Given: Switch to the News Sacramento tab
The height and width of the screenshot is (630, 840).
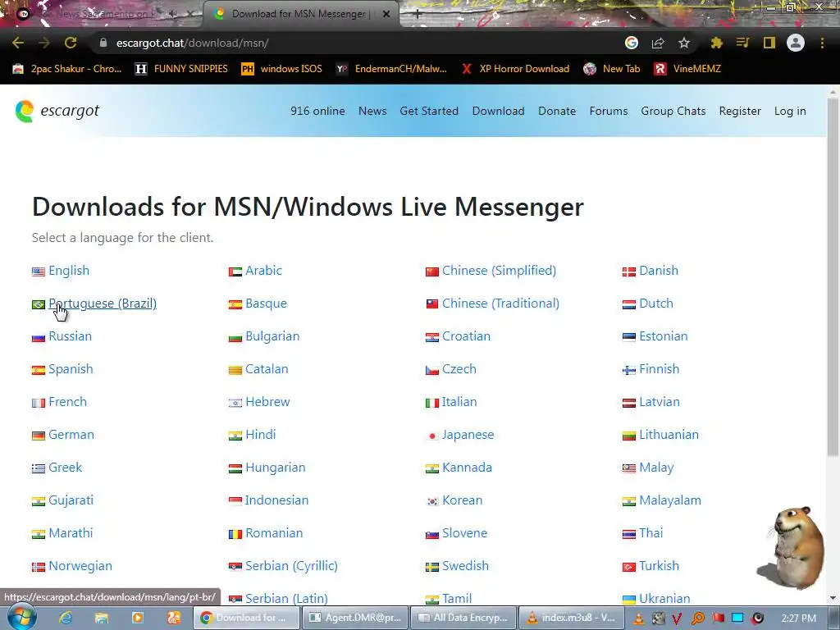Looking at the screenshot, I should coord(102,14).
